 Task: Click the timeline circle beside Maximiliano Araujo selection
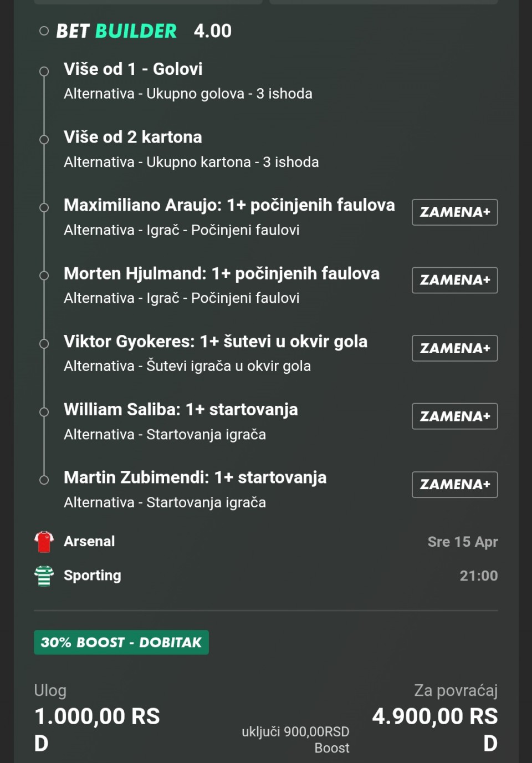click(44, 207)
